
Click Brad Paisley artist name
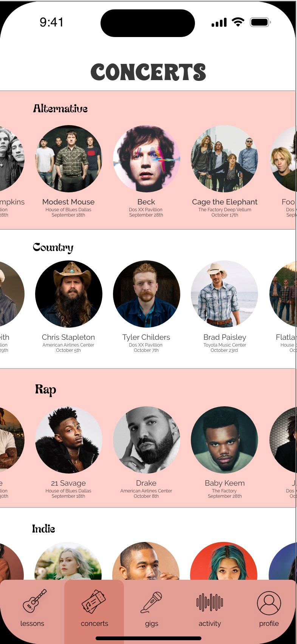225,337
